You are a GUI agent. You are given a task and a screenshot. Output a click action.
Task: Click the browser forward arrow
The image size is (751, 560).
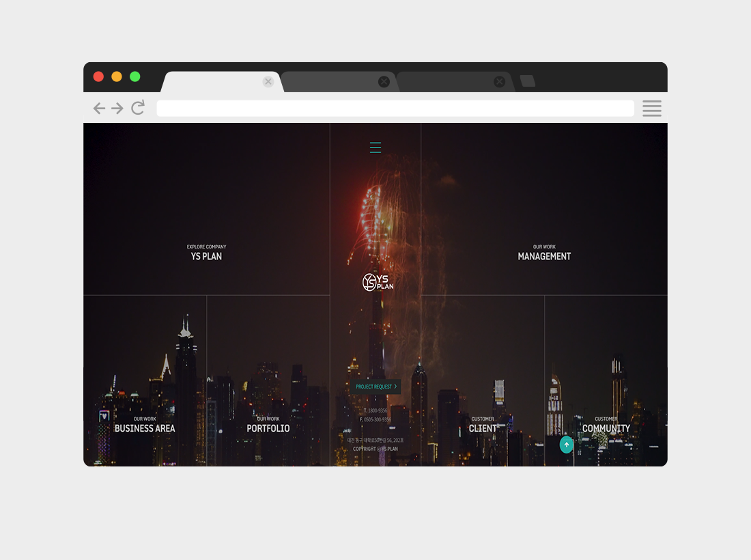point(117,108)
